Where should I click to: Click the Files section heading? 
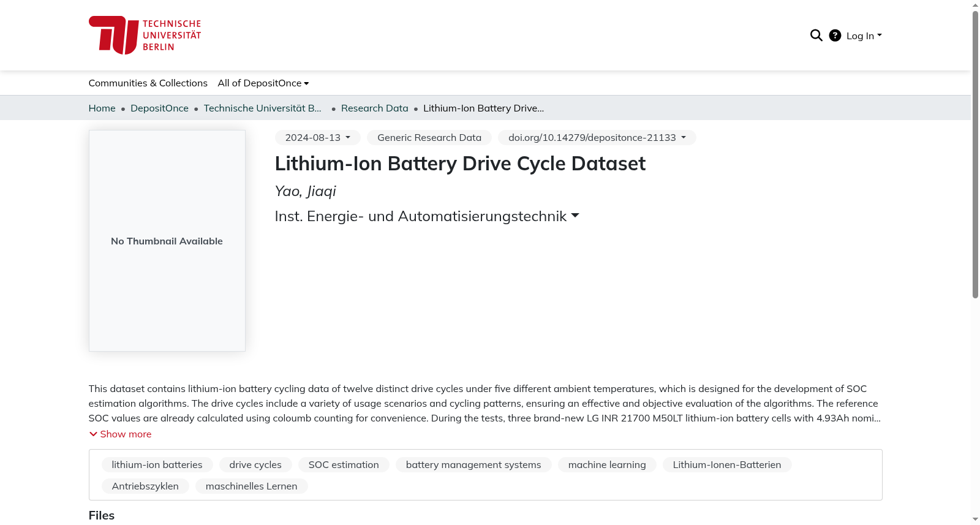point(102,516)
